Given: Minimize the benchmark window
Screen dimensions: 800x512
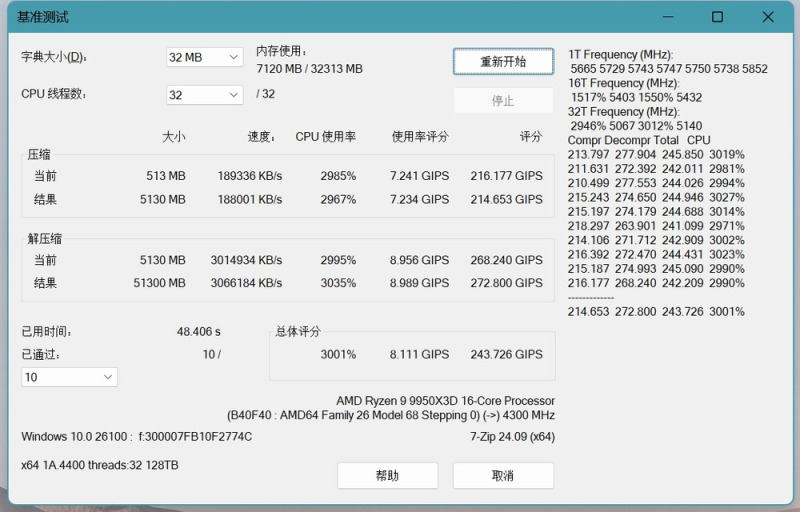Looking at the screenshot, I should coord(669,17).
